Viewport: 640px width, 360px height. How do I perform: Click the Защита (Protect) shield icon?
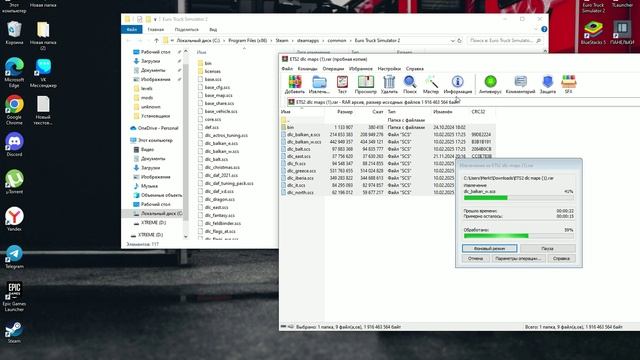point(548,84)
